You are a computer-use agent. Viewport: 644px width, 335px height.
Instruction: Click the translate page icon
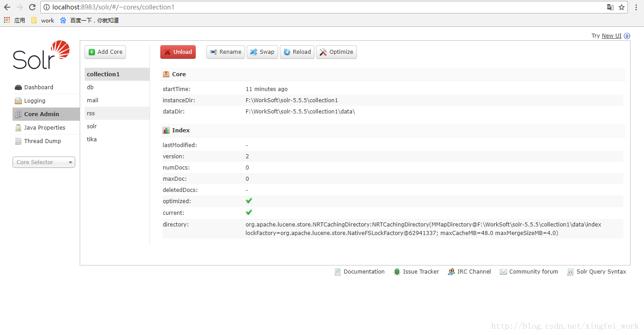click(610, 7)
